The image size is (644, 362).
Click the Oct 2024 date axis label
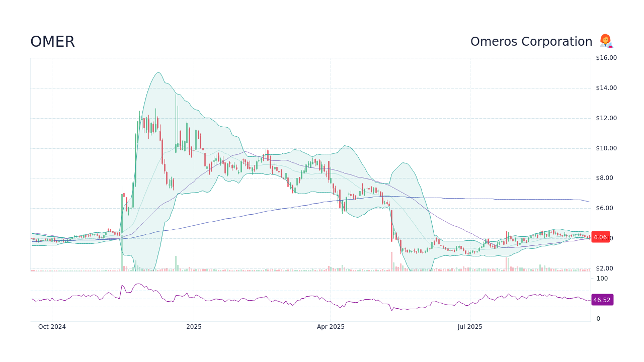click(x=51, y=326)
